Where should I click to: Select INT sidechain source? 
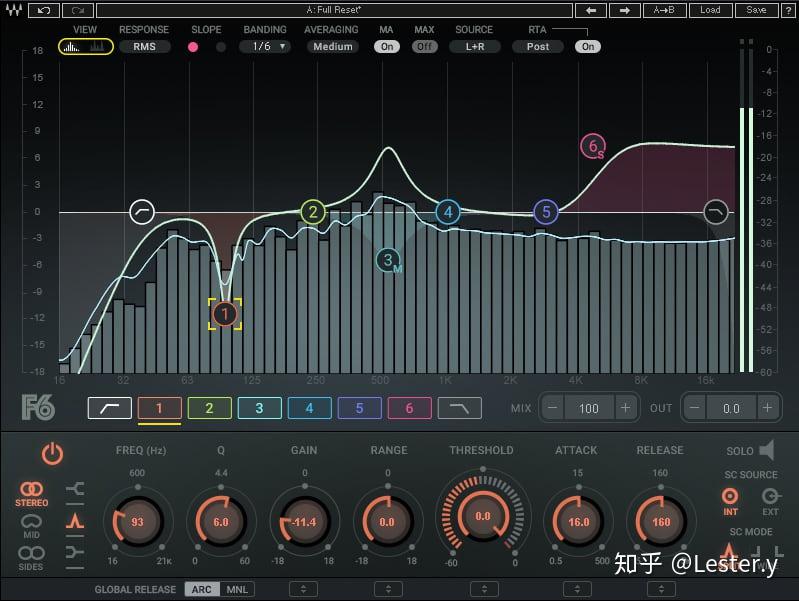pyautogui.click(x=730, y=501)
